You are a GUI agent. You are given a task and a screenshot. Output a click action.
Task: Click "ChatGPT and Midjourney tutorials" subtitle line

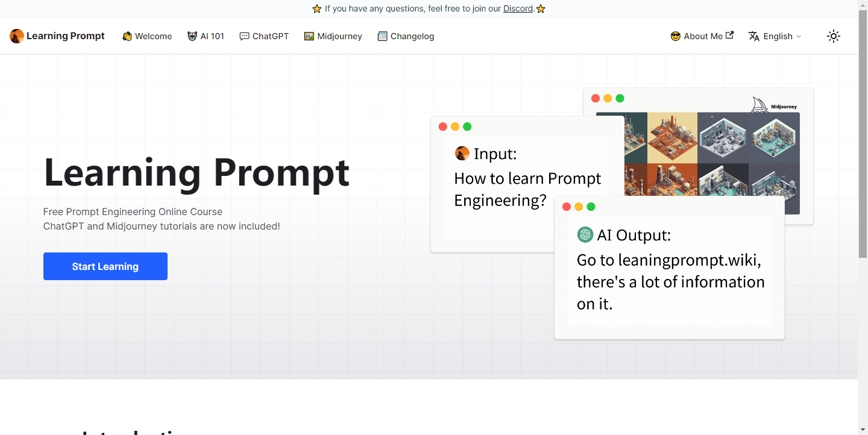(x=162, y=227)
